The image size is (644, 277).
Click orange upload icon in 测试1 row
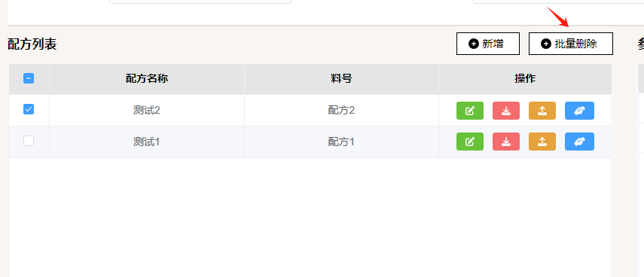(542, 142)
